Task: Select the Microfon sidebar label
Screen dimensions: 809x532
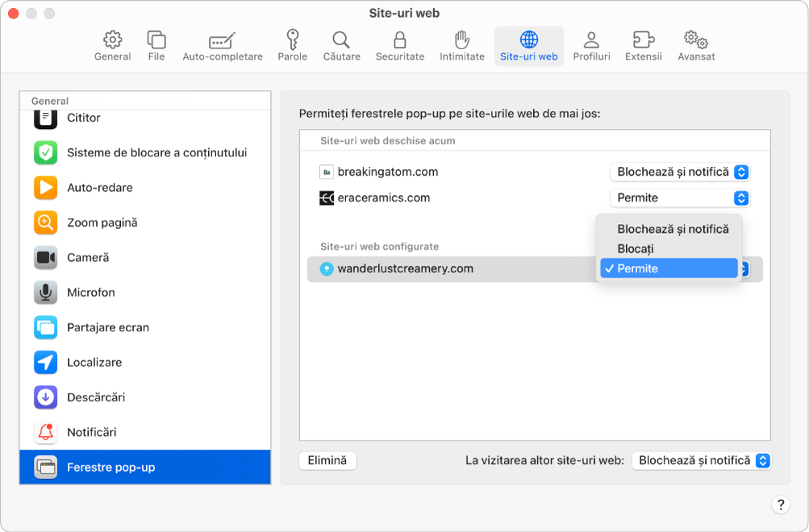Action: tap(91, 293)
